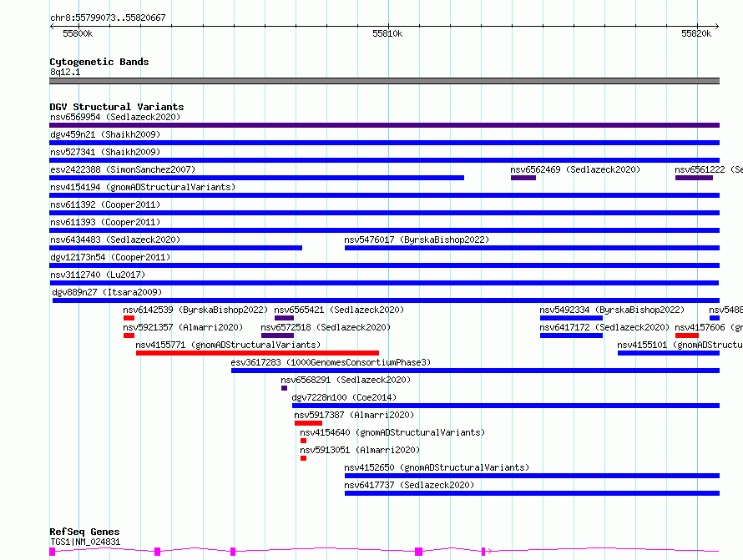
Task: Click red bar under nsv4157606
Action: pyautogui.click(x=686, y=335)
